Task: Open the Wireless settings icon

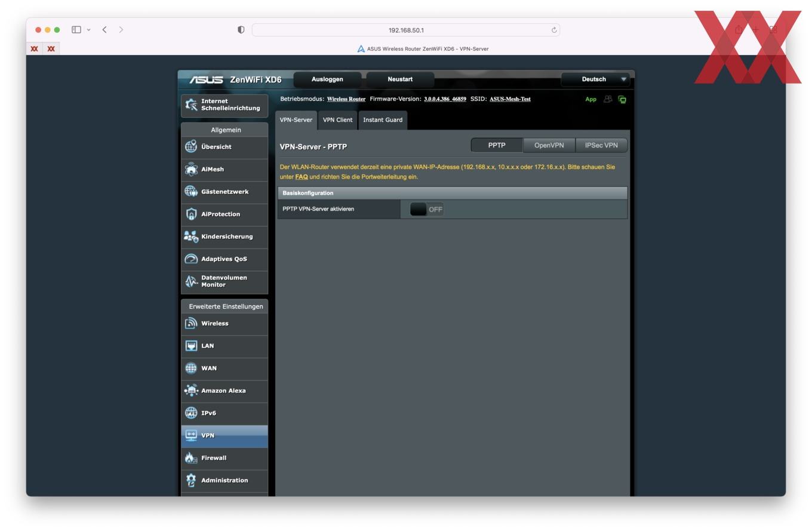Action: (191, 323)
